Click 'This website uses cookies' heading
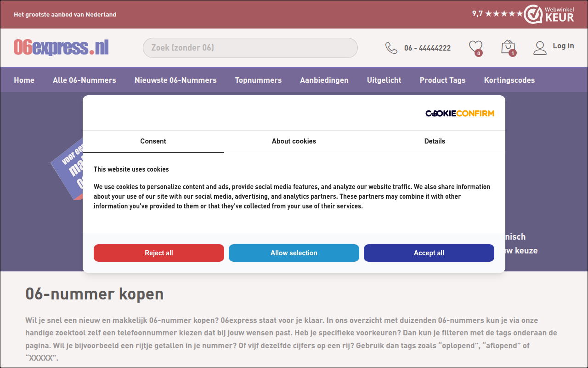Screen dimensions: 588x368 tap(131, 169)
